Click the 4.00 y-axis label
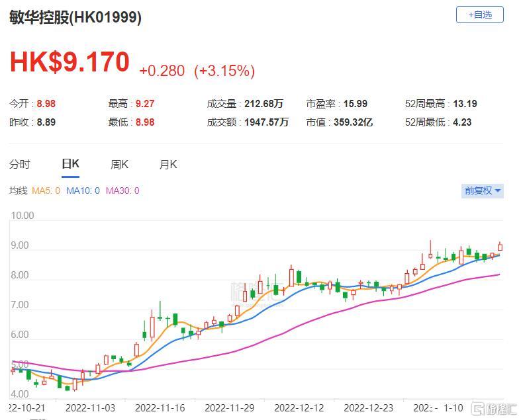This screenshot has width=521, height=420. coord(20,394)
